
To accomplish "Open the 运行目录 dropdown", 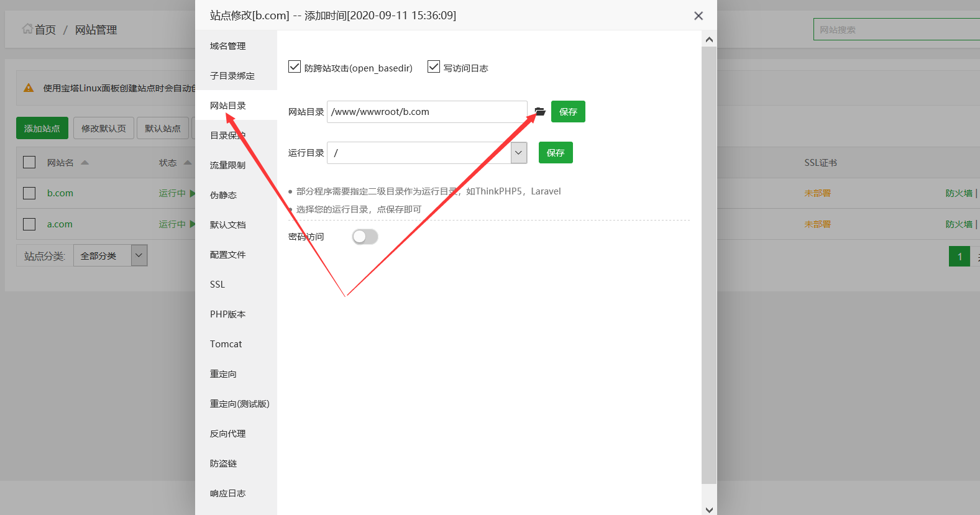I will click(x=519, y=153).
